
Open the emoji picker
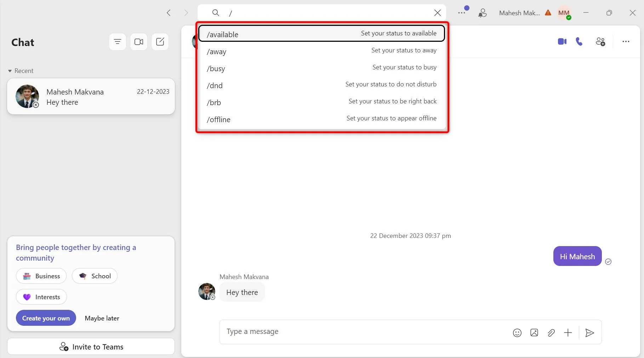click(517, 333)
